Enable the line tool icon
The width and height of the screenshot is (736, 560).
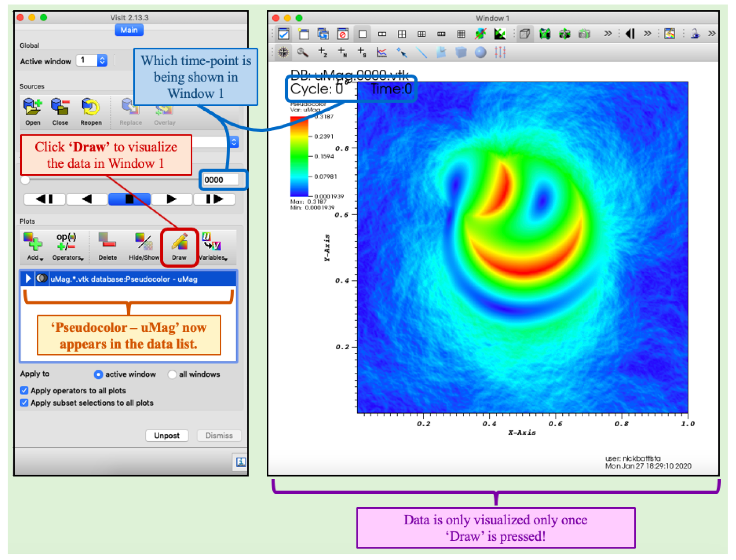[421, 52]
